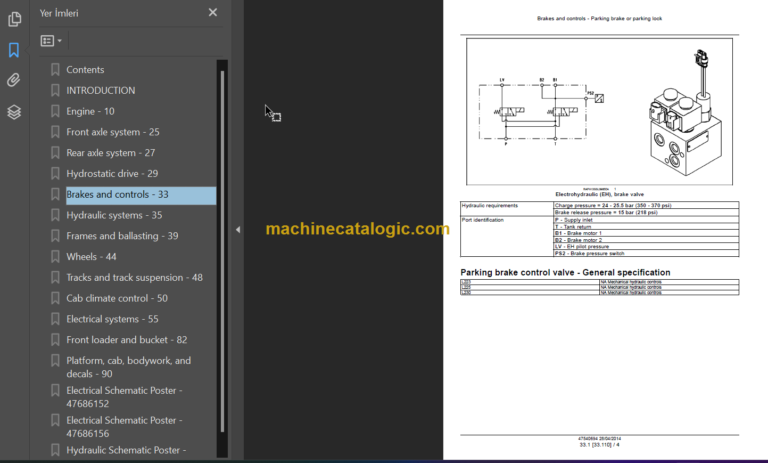Open the layers panel icon
The image size is (768, 463).
pos(14,112)
